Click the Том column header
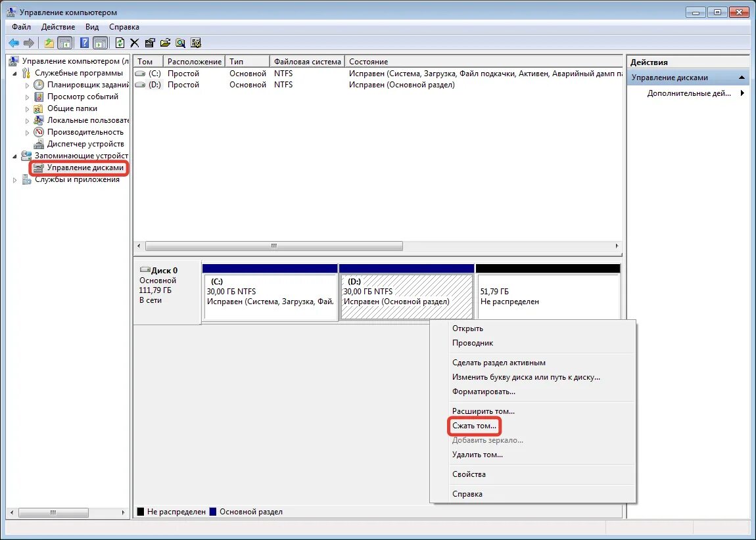 [149, 62]
